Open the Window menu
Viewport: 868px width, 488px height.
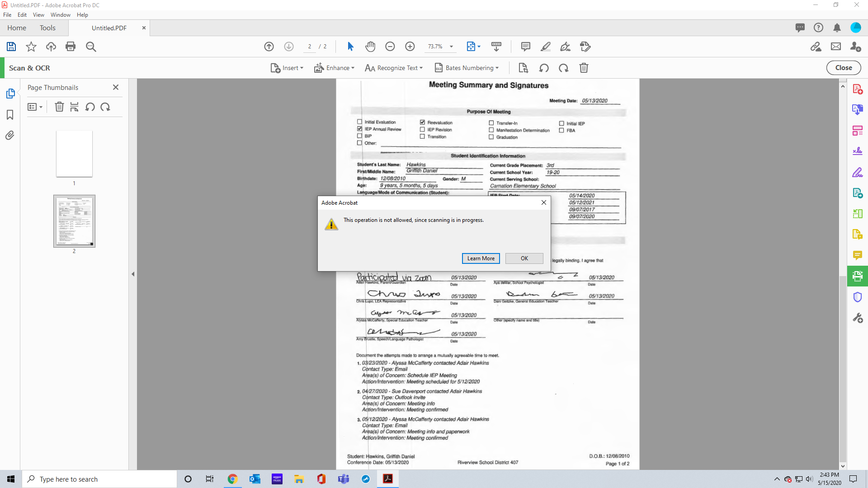coord(60,15)
